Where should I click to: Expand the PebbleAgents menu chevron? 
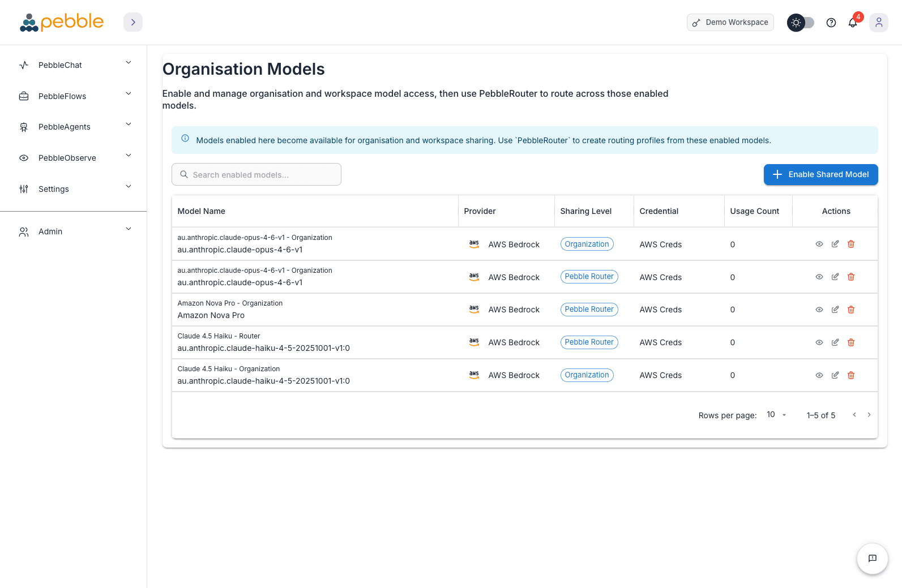(129, 124)
